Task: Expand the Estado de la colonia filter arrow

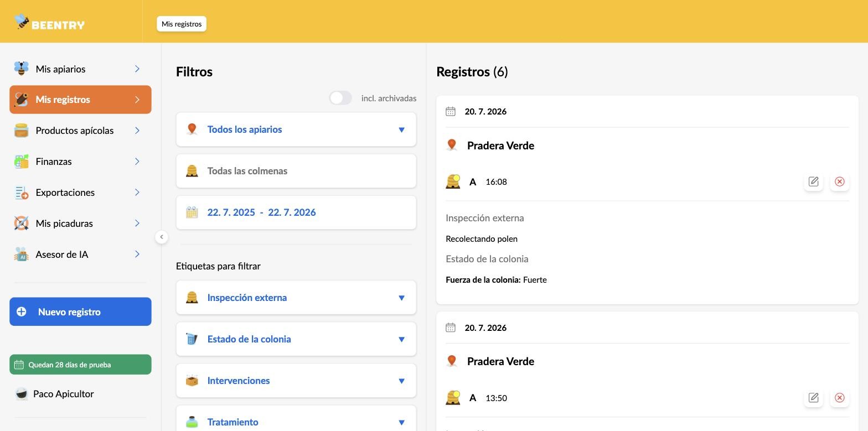Action: point(401,339)
